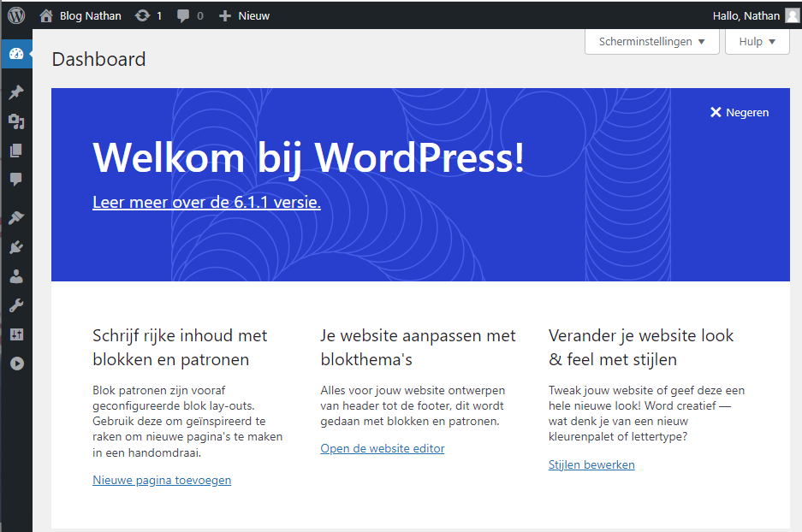Dismiss welcome panel with Negeren
Viewport: 802px width, 532px height.
740,112
